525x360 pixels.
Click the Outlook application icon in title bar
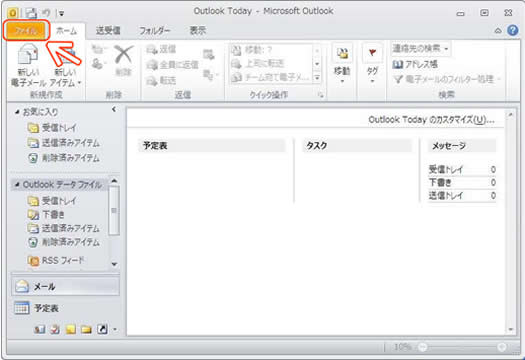click(x=12, y=13)
